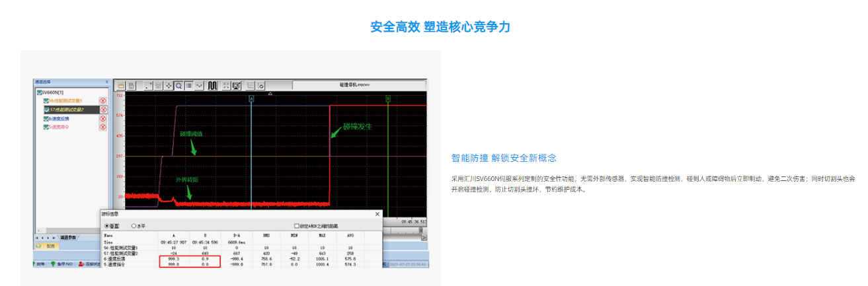Screen dimensions: 868x286
Task: Select the 垂直 radio button
Action: click(x=107, y=226)
